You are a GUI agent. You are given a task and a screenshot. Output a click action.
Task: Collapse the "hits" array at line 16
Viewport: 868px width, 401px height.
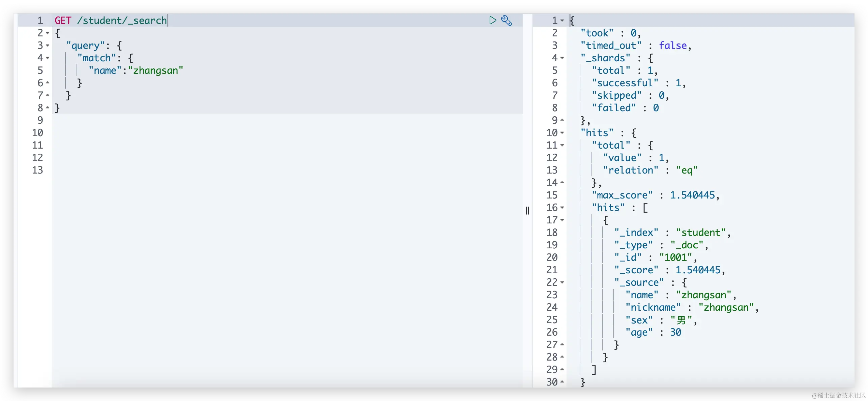tap(562, 208)
